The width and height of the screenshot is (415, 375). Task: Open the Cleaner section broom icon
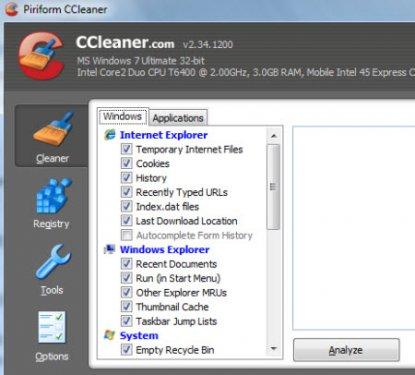click(x=53, y=129)
